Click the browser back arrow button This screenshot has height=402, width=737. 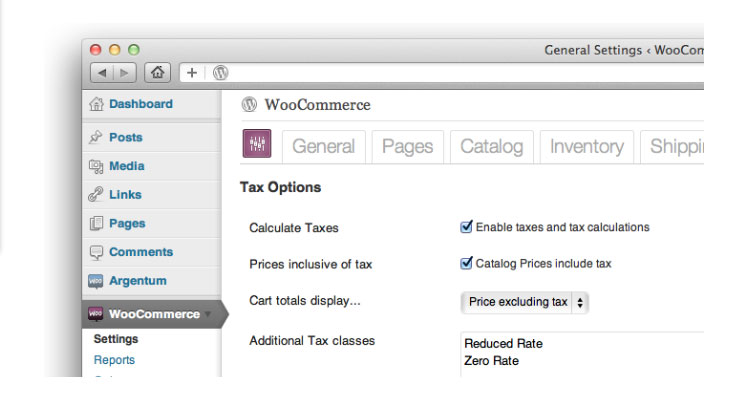pos(103,73)
